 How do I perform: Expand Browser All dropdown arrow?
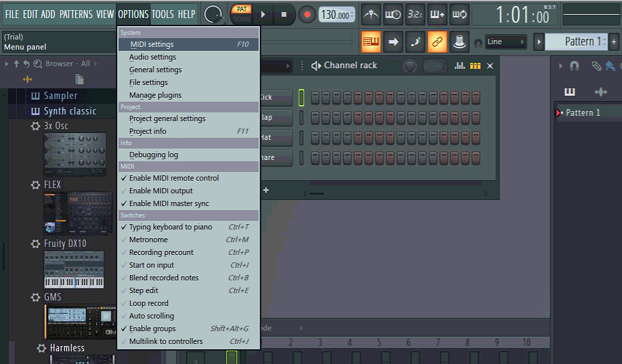pos(96,64)
